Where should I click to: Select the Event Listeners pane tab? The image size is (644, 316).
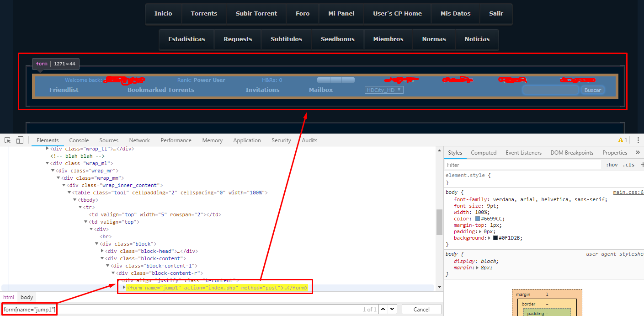[523, 153]
